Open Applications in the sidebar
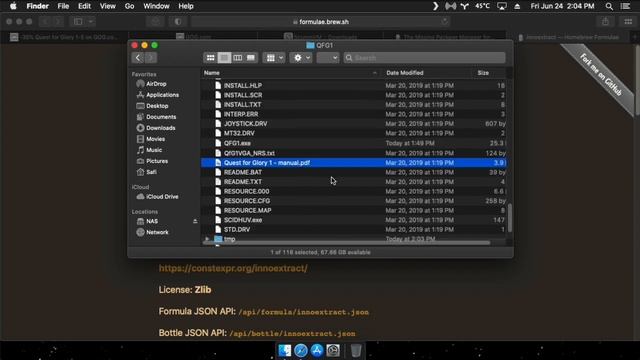This screenshot has height=360, width=640. pos(158,95)
